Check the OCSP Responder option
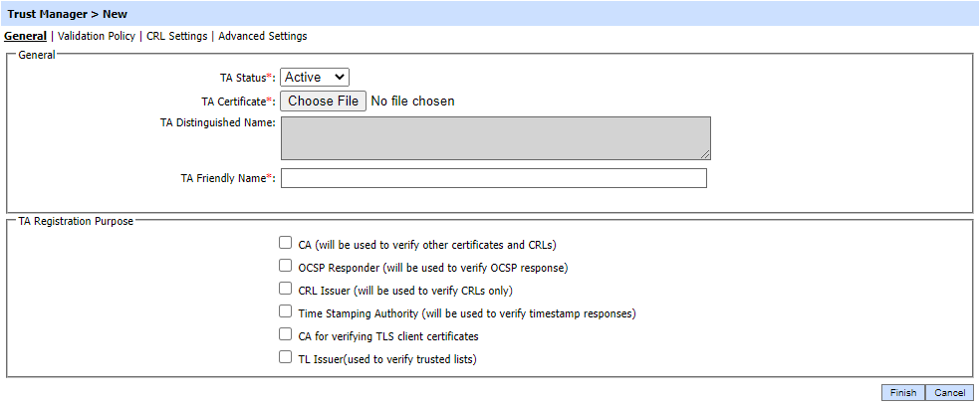 point(286,266)
